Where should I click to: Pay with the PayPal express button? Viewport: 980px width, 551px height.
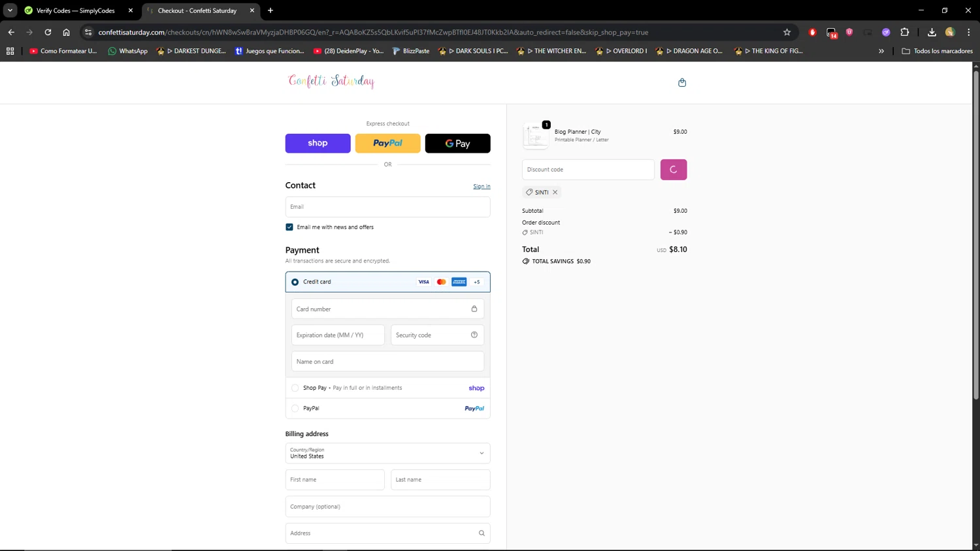pos(387,143)
